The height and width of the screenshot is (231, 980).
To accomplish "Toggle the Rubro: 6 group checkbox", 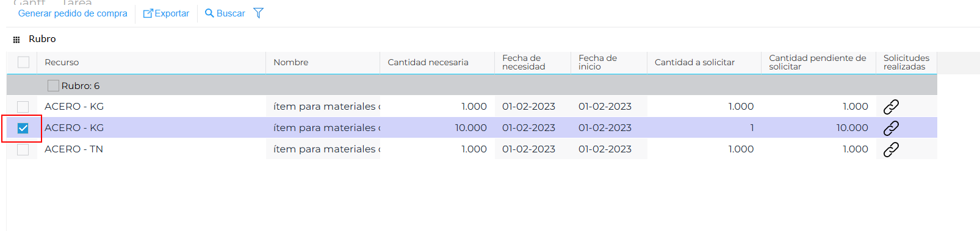I will [53, 85].
